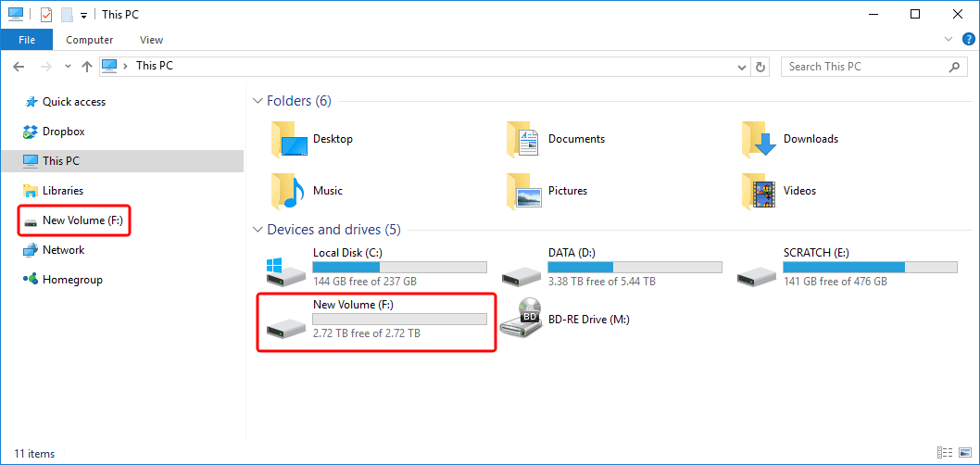This screenshot has width=980, height=465.
Task: Open the Customize Quick Access Toolbar dropdown
Action: point(83,15)
